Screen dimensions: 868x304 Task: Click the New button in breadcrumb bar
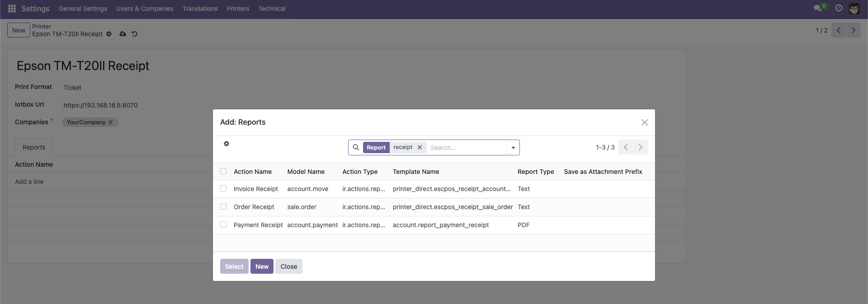[x=19, y=30]
